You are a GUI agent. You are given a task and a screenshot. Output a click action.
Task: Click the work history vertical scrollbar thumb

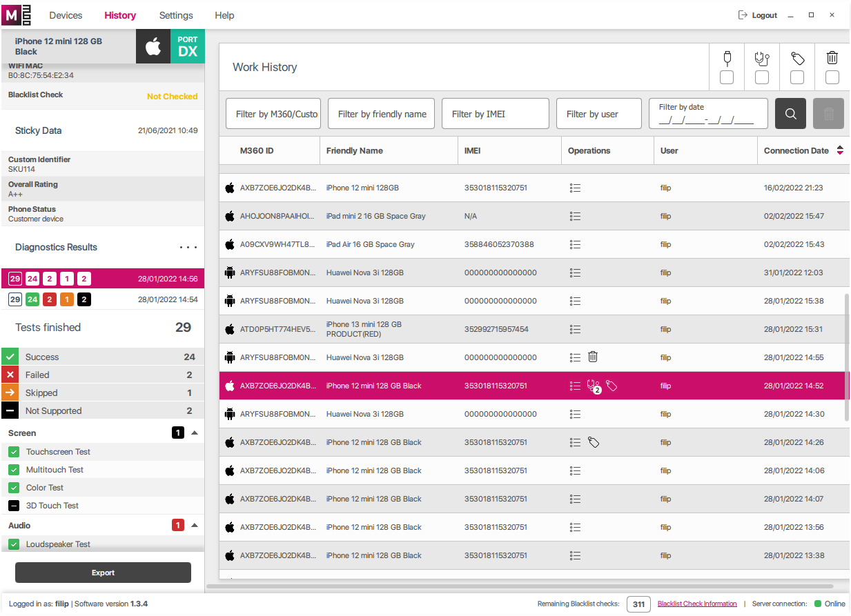click(847, 357)
